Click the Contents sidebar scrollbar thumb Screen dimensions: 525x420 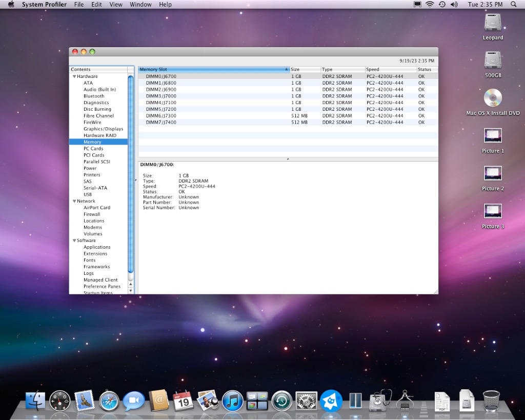tap(131, 174)
